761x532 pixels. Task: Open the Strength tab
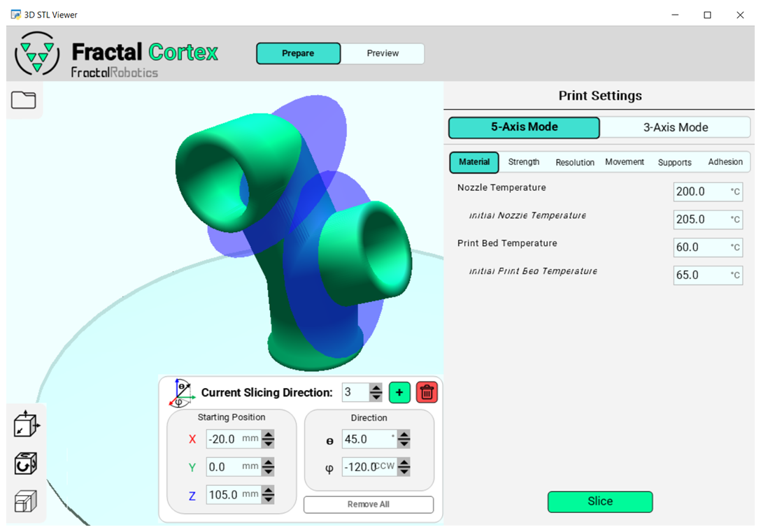pyautogui.click(x=524, y=162)
